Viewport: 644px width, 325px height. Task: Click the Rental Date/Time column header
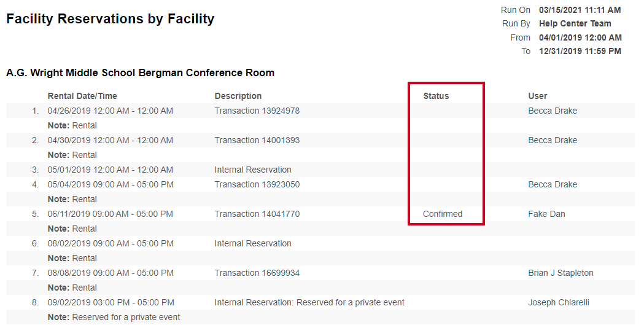[82, 96]
